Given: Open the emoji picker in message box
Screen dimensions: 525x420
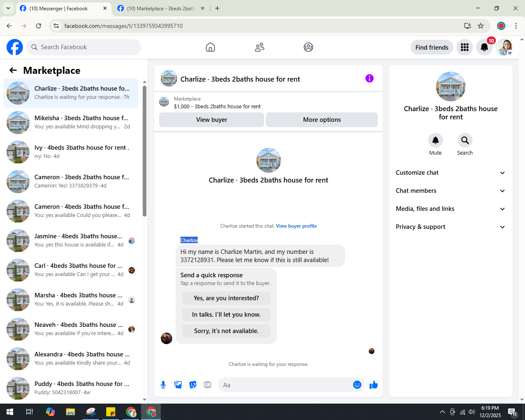Looking at the screenshot, I should coord(357,385).
